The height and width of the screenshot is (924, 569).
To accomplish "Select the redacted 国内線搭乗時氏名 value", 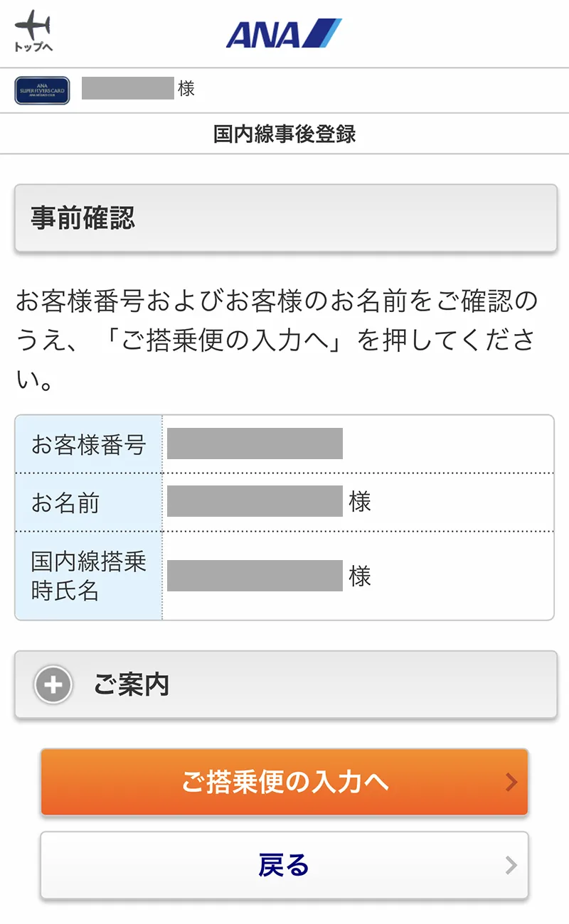I will (x=255, y=576).
